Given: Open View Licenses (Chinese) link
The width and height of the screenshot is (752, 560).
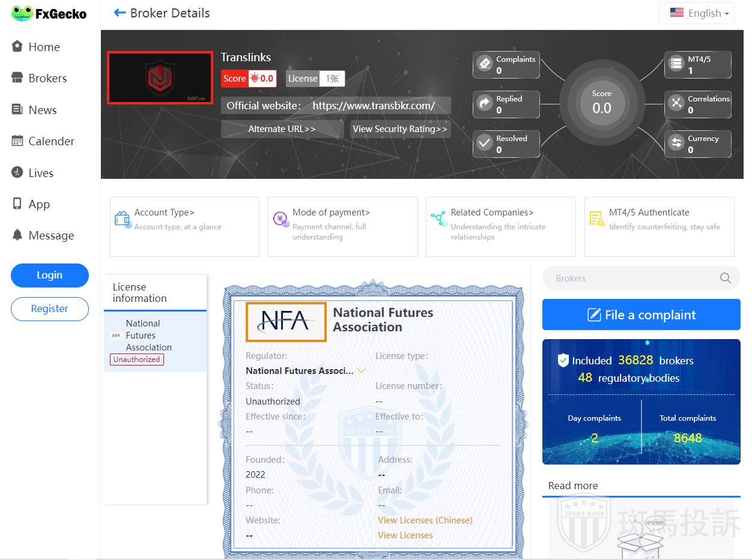Looking at the screenshot, I should (x=425, y=520).
